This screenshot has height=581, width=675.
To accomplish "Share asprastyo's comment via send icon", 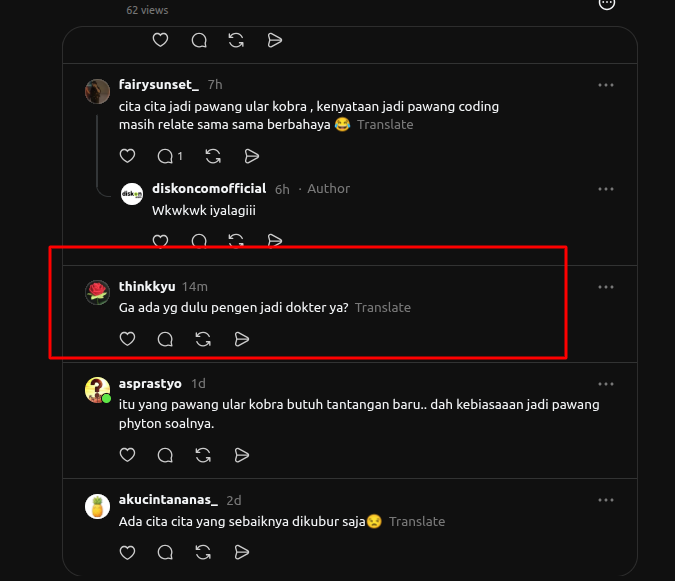I will (x=242, y=455).
